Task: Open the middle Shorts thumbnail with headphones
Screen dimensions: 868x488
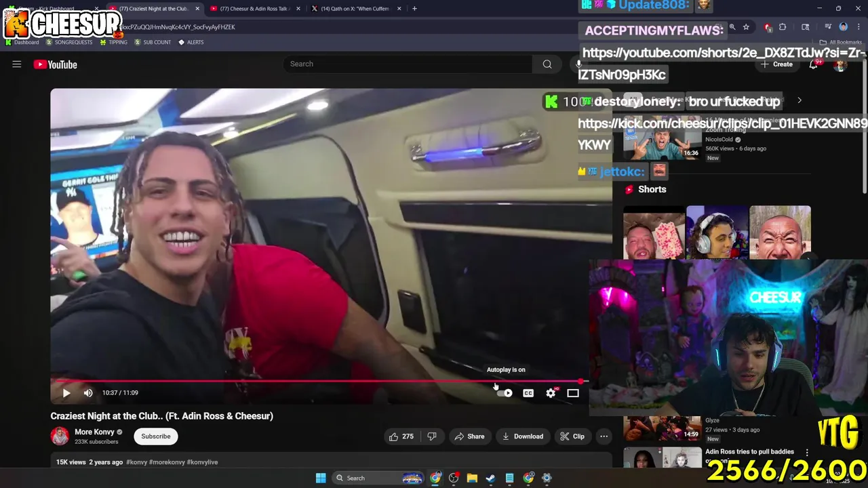Action: point(717,233)
